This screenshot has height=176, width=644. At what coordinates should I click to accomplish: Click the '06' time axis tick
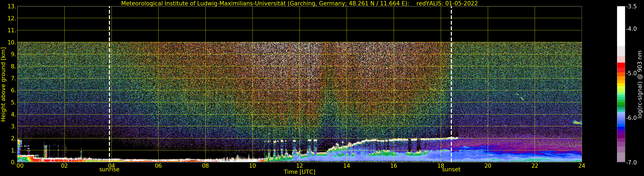click(x=159, y=166)
